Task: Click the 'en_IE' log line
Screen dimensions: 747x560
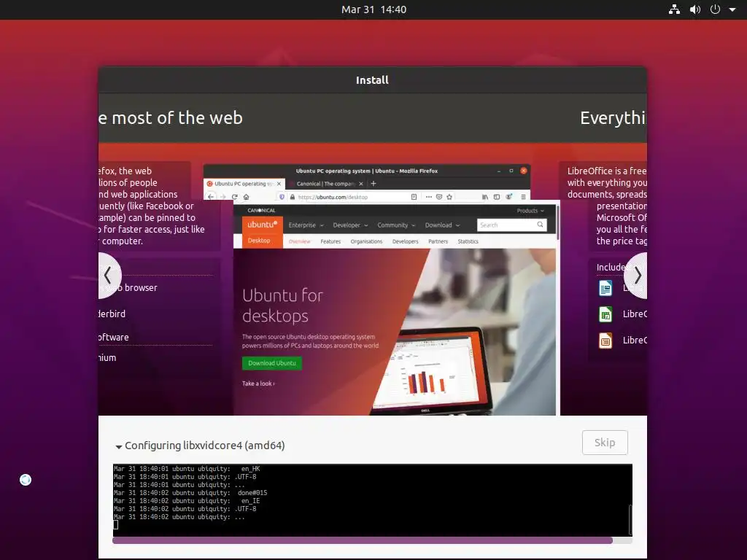Action: coord(187,501)
